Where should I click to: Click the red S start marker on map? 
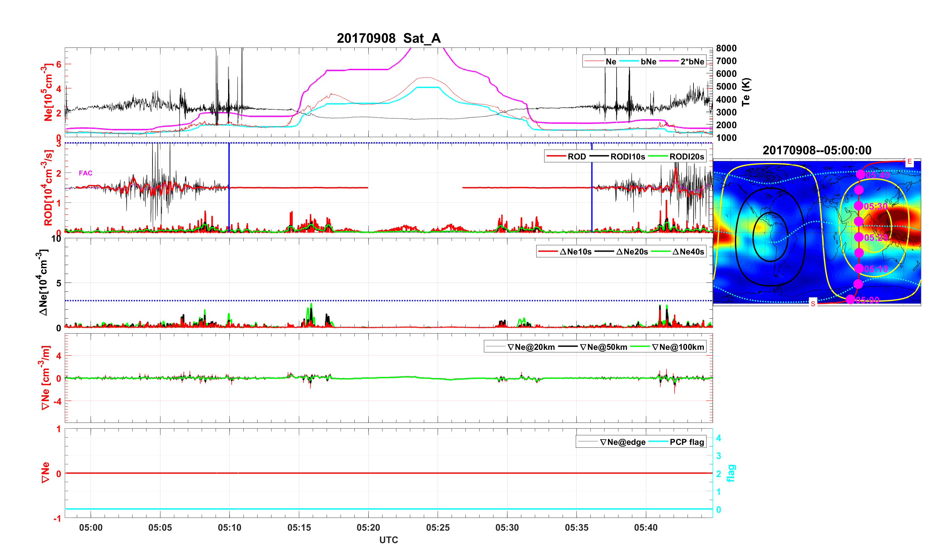(813, 303)
